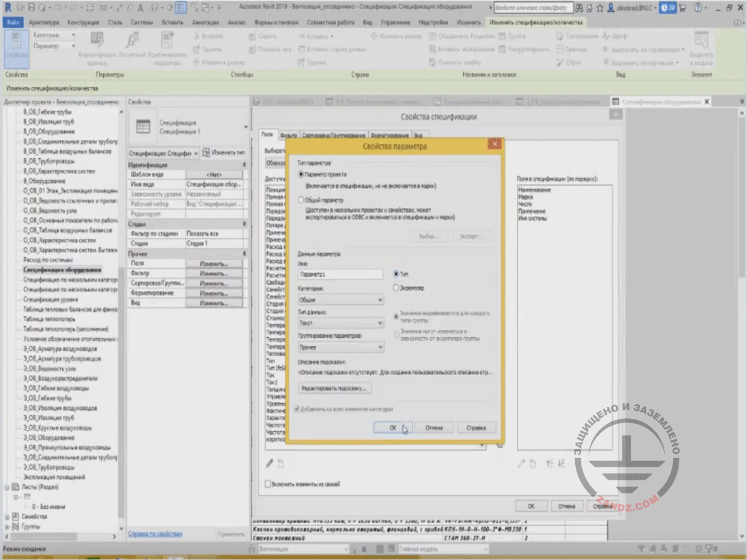Click the Имя field containing Параметр1
This screenshot has height=560, width=747.
[x=341, y=274]
